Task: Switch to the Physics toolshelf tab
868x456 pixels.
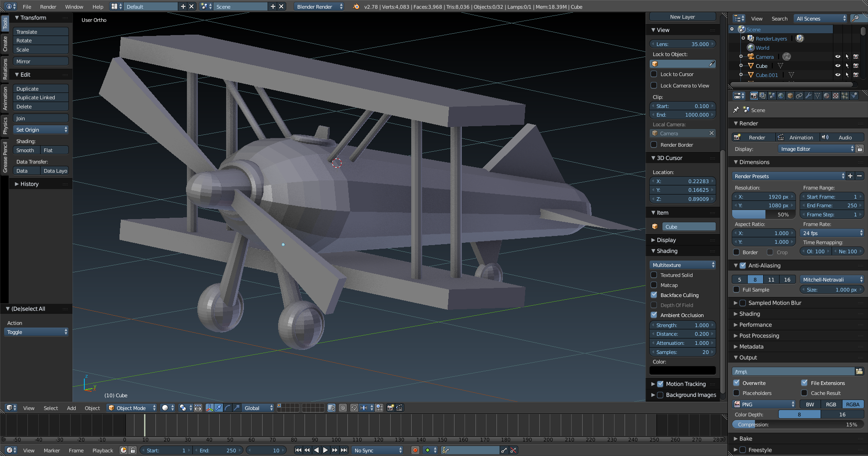Action: pyautogui.click(x=5, y=125)
